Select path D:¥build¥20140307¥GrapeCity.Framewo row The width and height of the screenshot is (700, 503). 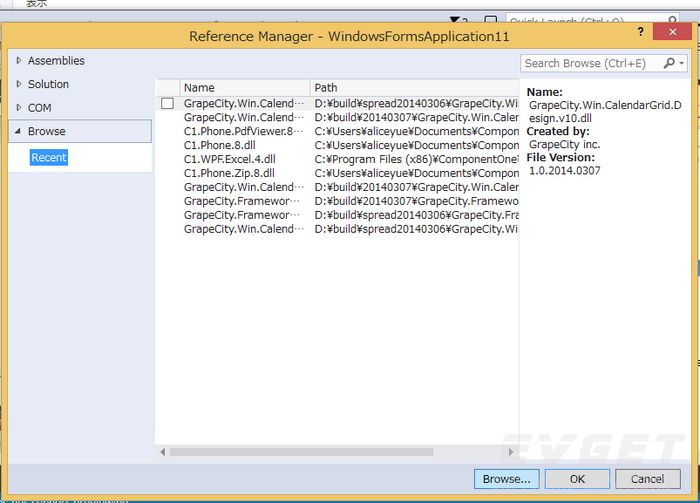pos(338,201)
